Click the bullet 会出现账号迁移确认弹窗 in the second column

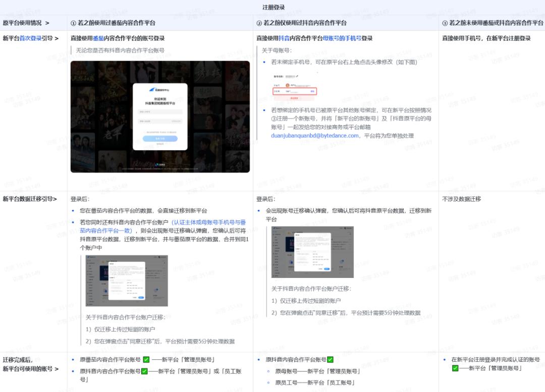click(x=349, y=215)
